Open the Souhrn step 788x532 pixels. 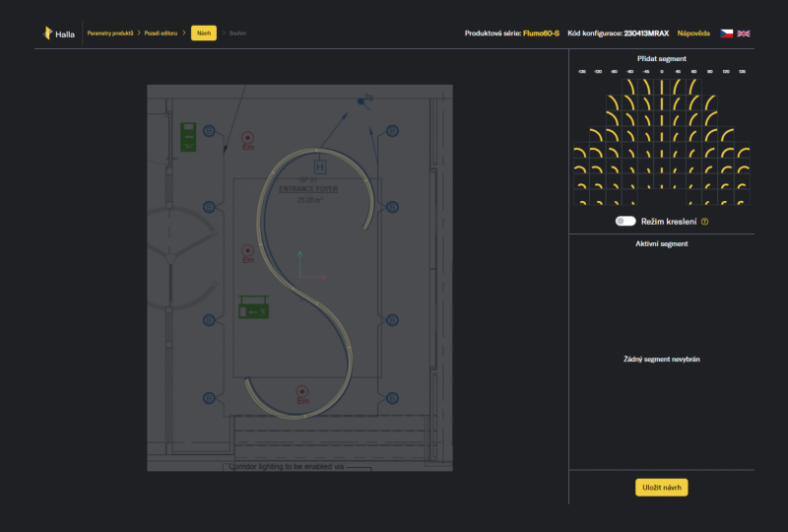pos(237,33)
